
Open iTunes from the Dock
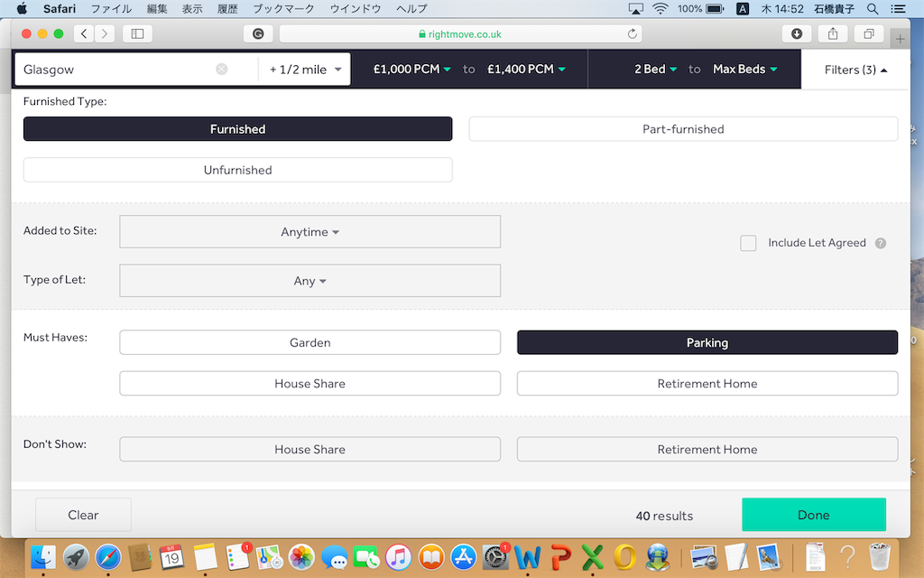coord(399,556)
